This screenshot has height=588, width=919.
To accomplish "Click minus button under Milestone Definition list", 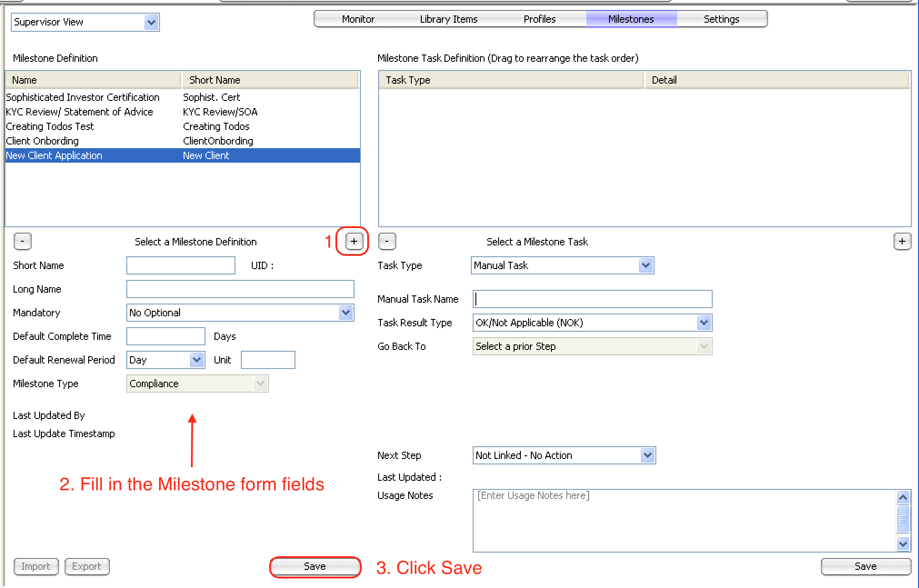I will (22, 241).
